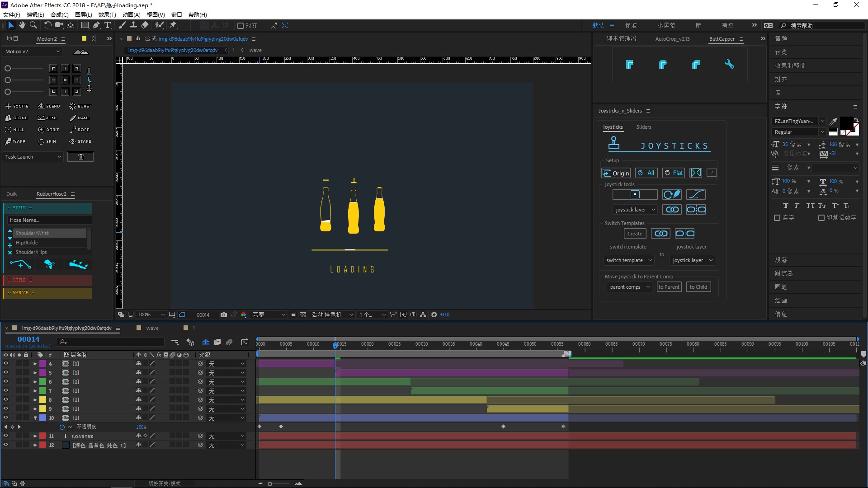
Task: Click the Joysticks Origin button
Action: coord(616,173)
